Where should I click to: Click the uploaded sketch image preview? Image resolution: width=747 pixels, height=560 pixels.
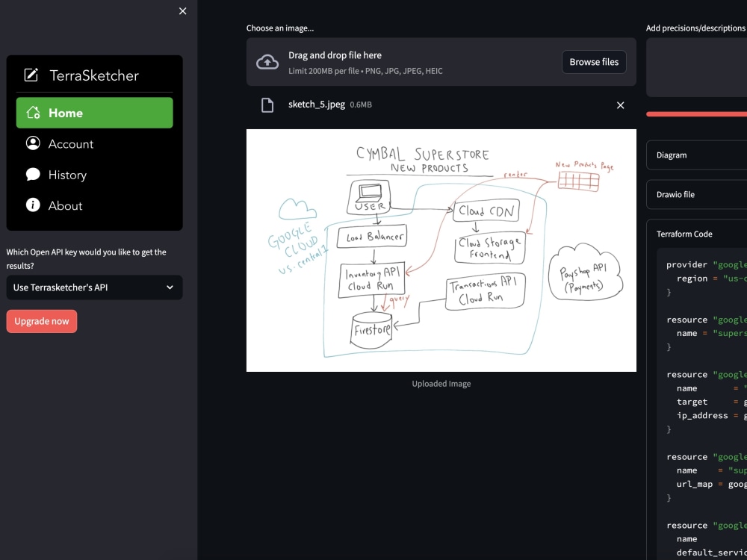tap(441, 249)
